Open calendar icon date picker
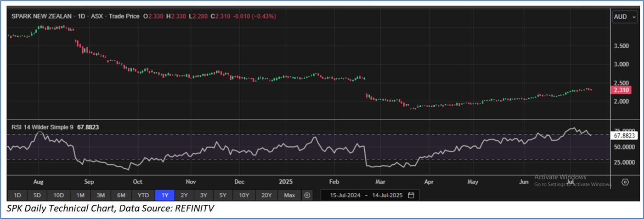The height and width of the screenshot is (219, 644). [x=411, y=195]
